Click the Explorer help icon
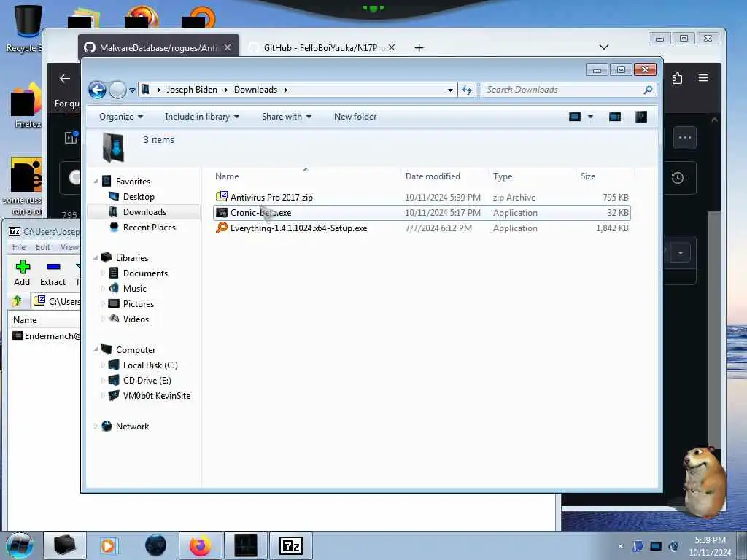 tap(641, 117)
